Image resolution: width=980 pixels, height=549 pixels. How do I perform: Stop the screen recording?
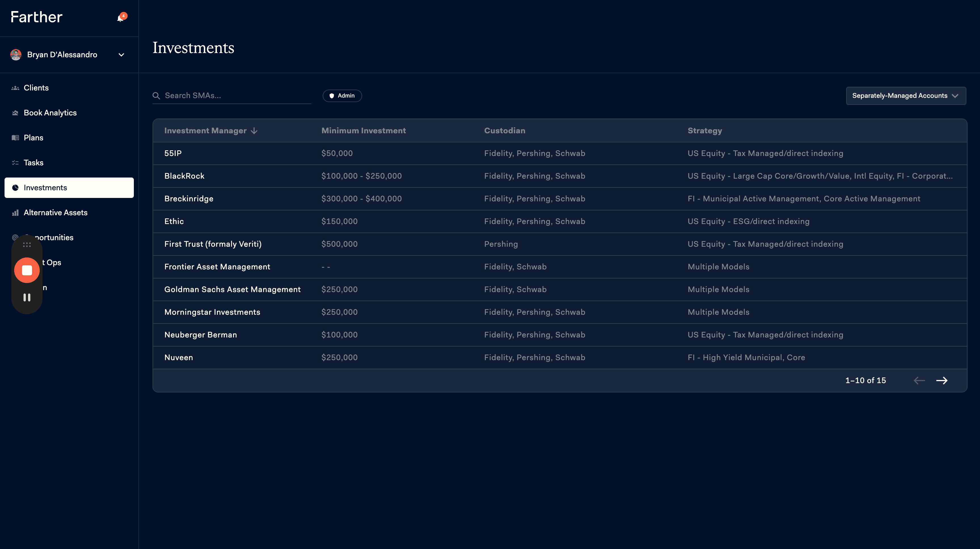pyautogui.click(x=27, y=270)
